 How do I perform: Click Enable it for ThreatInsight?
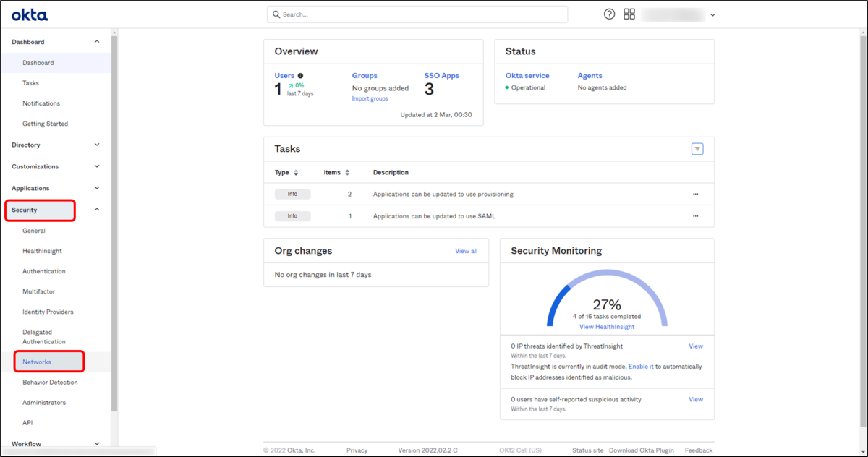pyautogui.click(x=641, y=367)
